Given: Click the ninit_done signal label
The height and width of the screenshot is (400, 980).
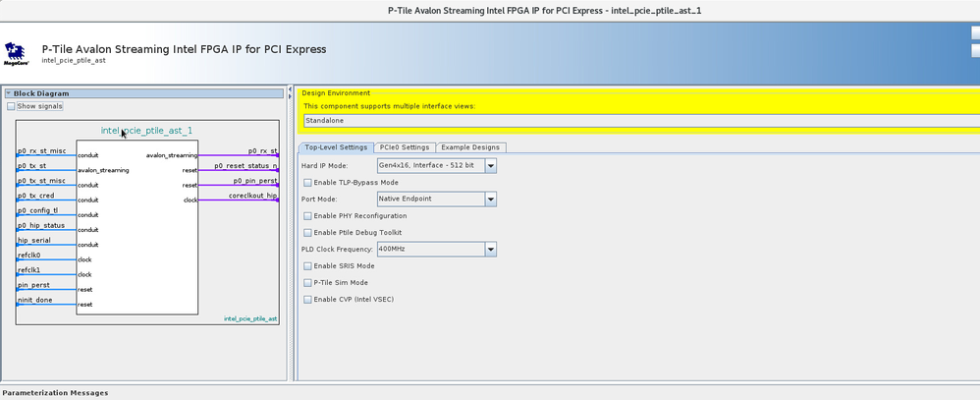Looking at the screenshot, I should coord(35,300).
